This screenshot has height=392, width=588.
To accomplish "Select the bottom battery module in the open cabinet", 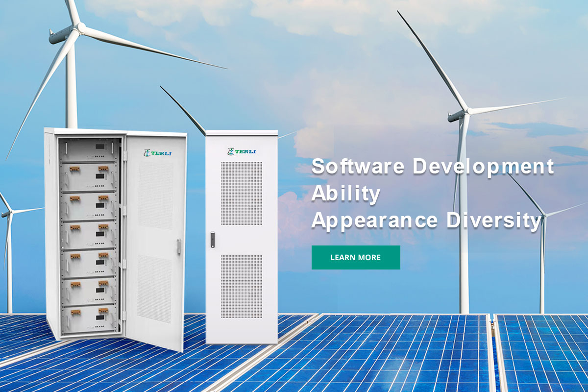I will click(89, 317).
